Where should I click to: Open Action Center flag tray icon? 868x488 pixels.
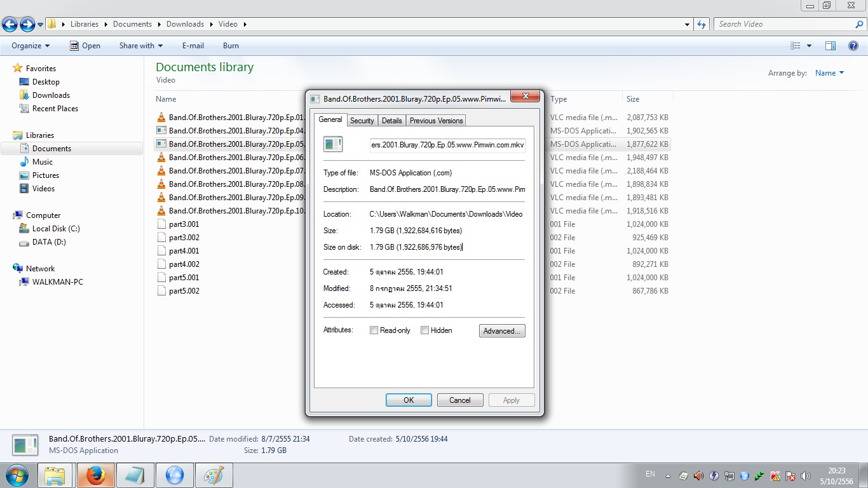click(790, 475)
